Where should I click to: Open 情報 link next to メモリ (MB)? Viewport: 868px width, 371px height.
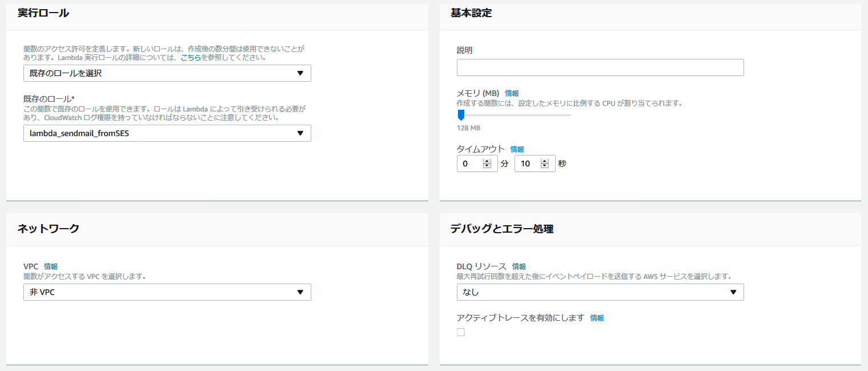point(512,93)
